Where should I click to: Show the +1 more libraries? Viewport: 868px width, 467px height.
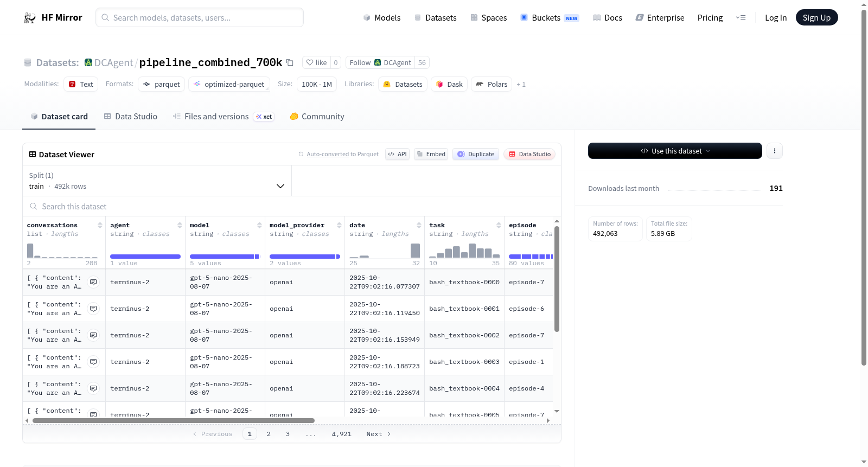[521, 85]
